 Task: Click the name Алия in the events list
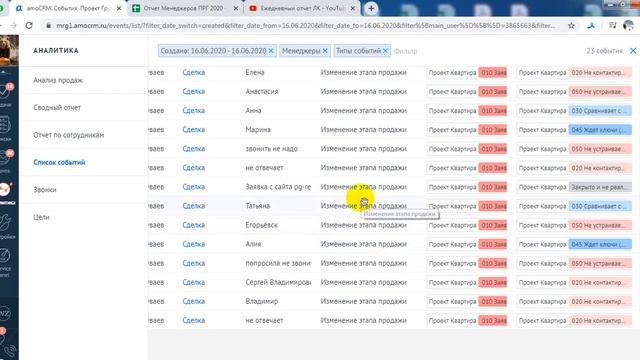[253, 244]
